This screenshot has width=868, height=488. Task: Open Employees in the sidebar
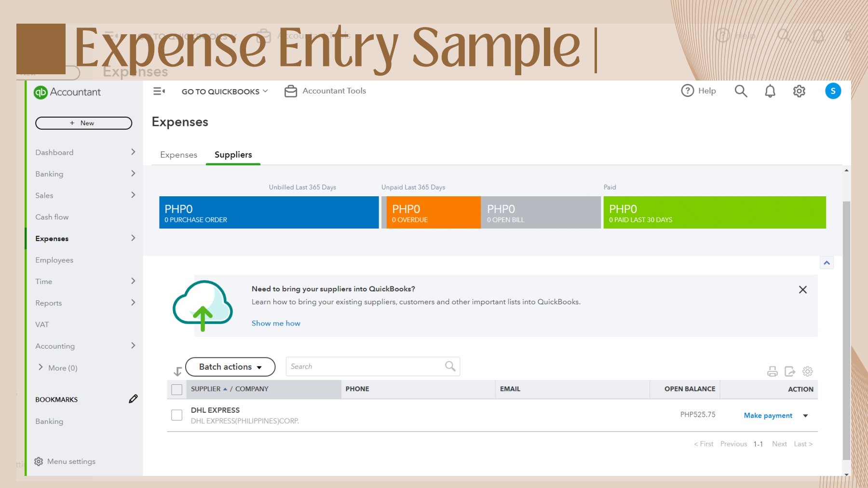click(54, 260)
